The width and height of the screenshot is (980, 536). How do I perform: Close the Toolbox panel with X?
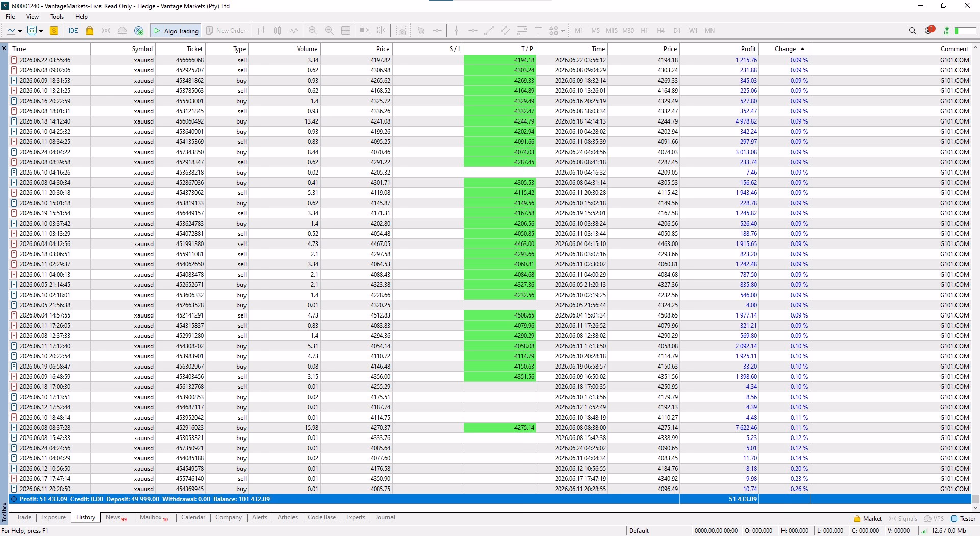(x=4, y=49)
